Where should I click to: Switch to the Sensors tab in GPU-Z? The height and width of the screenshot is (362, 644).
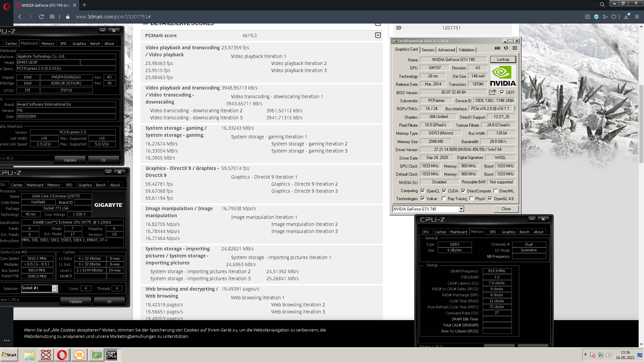428,50
